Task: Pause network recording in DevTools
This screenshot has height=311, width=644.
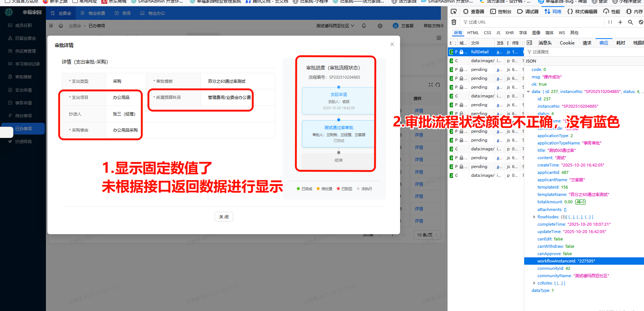Action: tap(610, 22)
